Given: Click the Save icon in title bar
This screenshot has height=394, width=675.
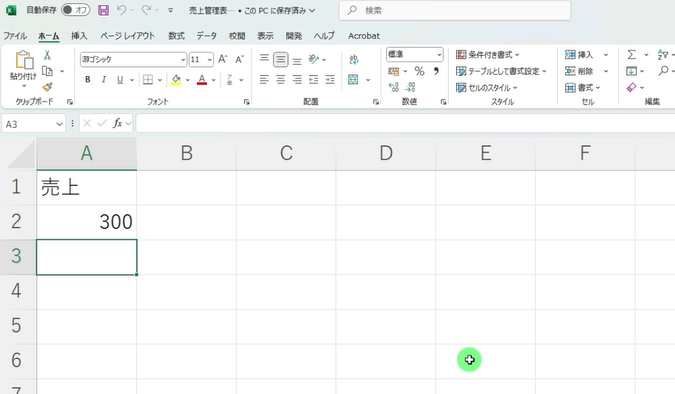Looking at the screenshot, I should 103,10.
